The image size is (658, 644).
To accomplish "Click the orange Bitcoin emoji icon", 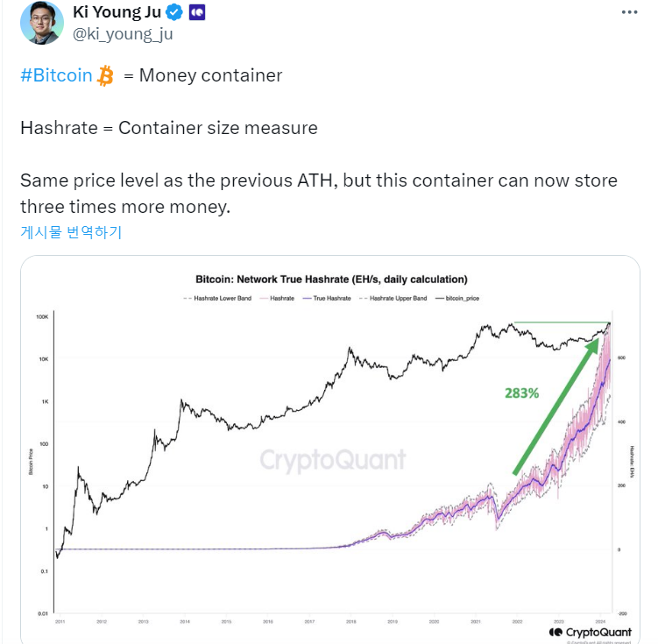I will pyautogui.click(x=106, y=75).
